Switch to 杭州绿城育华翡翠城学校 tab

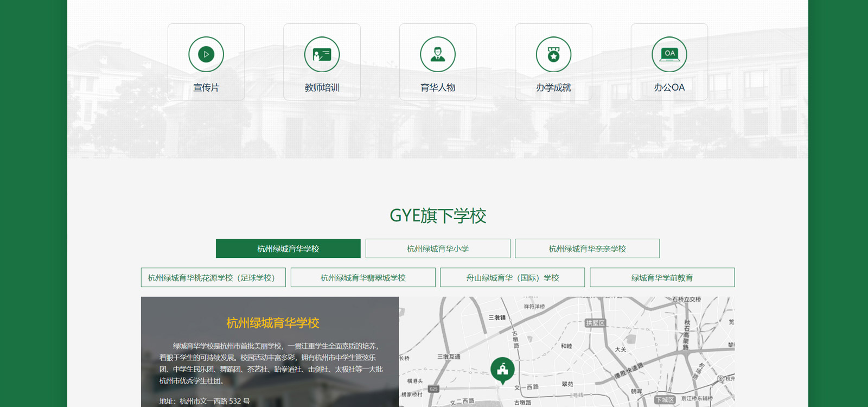click(363, 277)
